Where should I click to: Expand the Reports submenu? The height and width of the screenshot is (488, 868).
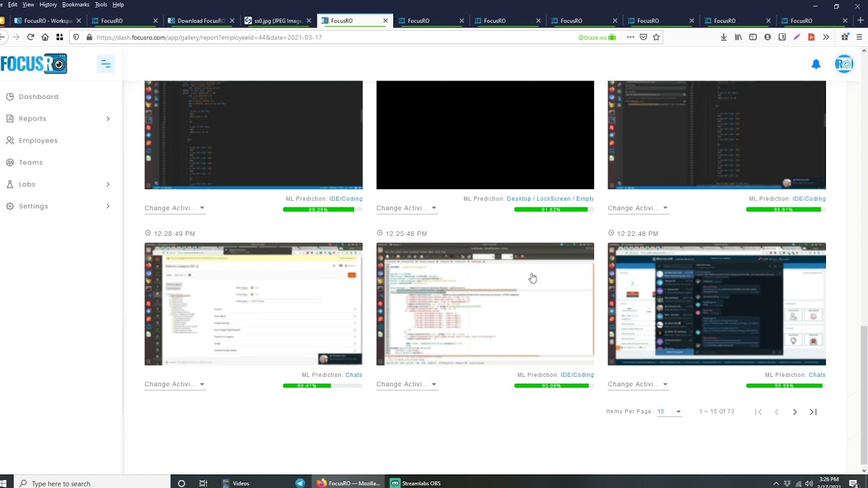[108, 119]
